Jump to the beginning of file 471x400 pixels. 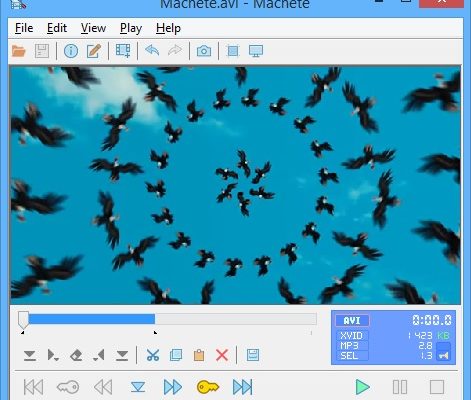(x=33, y=387)
